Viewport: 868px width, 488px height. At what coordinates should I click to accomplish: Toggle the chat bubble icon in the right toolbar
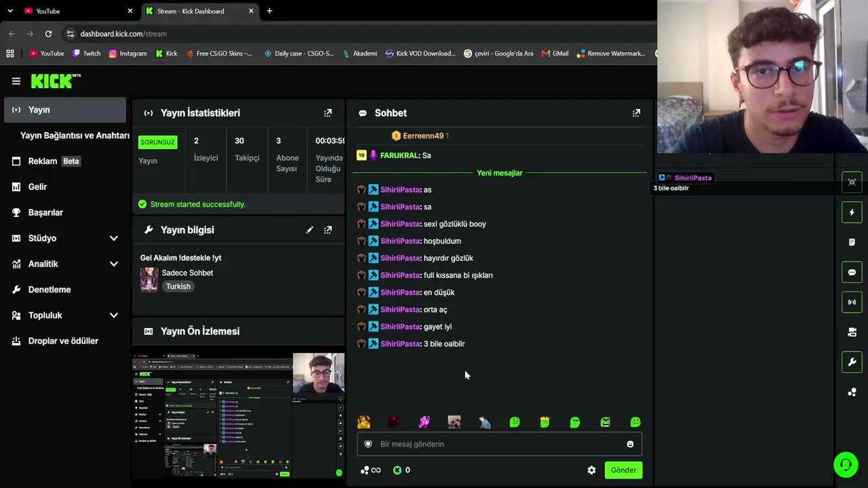[852, 272]
